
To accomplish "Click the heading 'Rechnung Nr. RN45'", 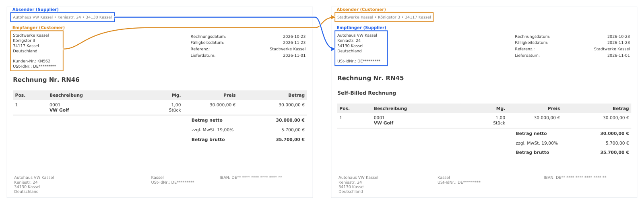I will click(370, 78).
